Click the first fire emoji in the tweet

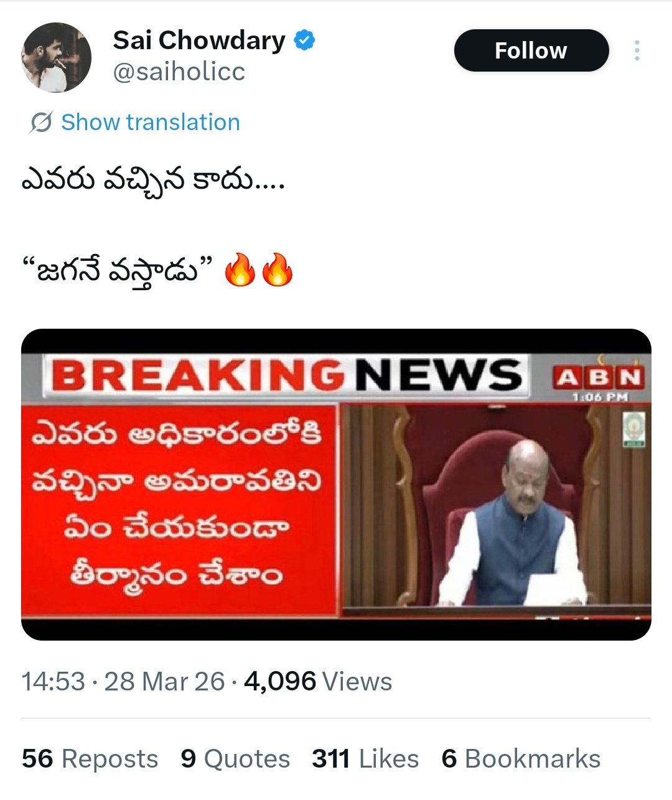pyautogui.click(x=240, y=270)
